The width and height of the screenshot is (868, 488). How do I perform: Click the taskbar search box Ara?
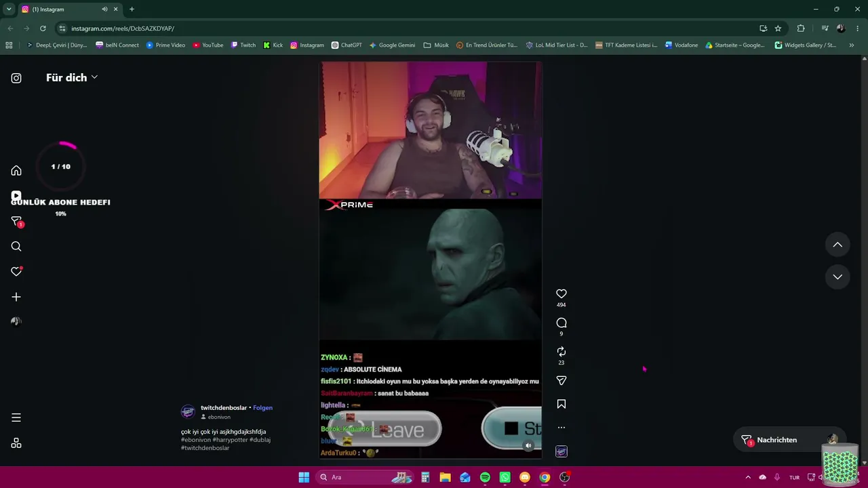364,477
